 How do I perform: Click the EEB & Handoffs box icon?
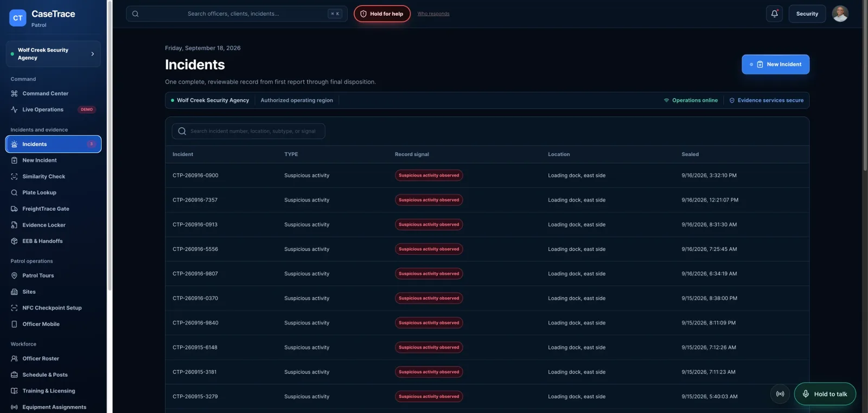(x=14, y=241)
